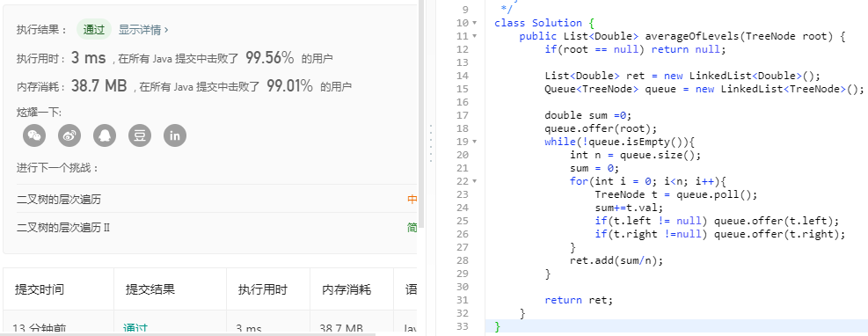Place cursor on 'sum+=t.val;' line
This screenshot has height=336, width=868.
(629, 208)
